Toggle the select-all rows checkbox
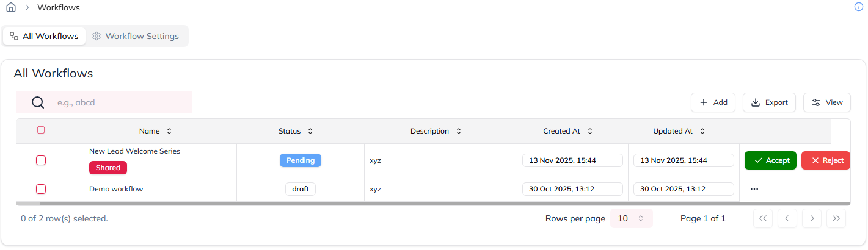868x250 pixels. click(41, 130)
